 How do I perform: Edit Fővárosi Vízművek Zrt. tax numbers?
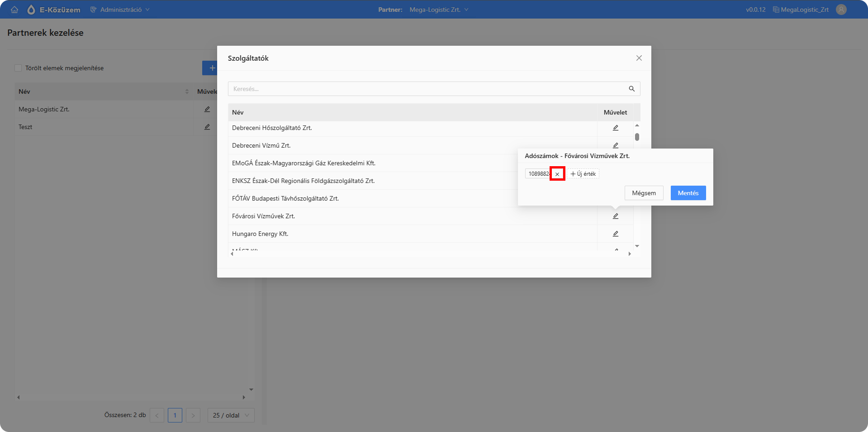(616, 216)
